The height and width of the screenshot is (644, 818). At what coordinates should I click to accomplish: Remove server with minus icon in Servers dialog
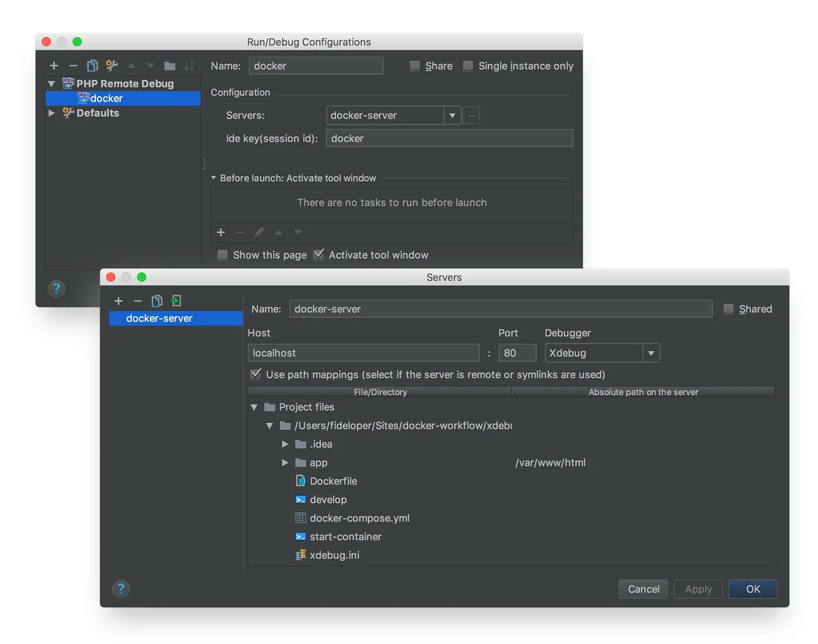137,301
